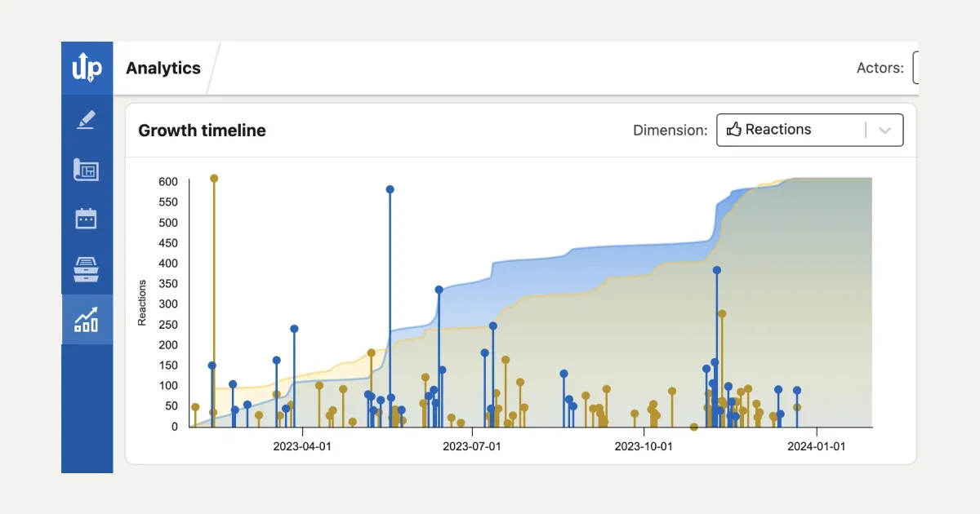Click the Growth timeline panel title
Screen dimensions: 980x514
202,131
